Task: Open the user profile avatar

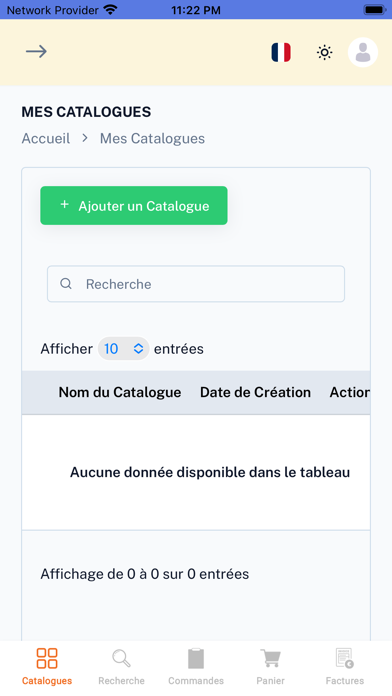Action: click(363, 52)
